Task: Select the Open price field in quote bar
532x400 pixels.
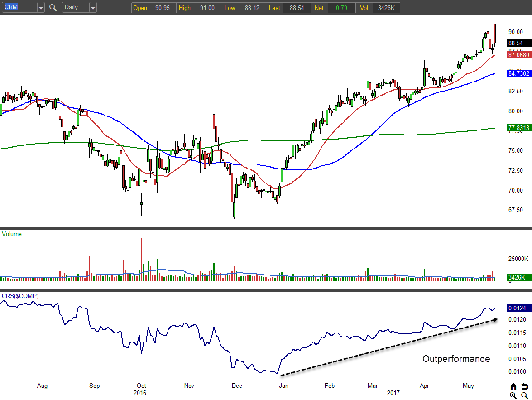Action: [152, 8]
